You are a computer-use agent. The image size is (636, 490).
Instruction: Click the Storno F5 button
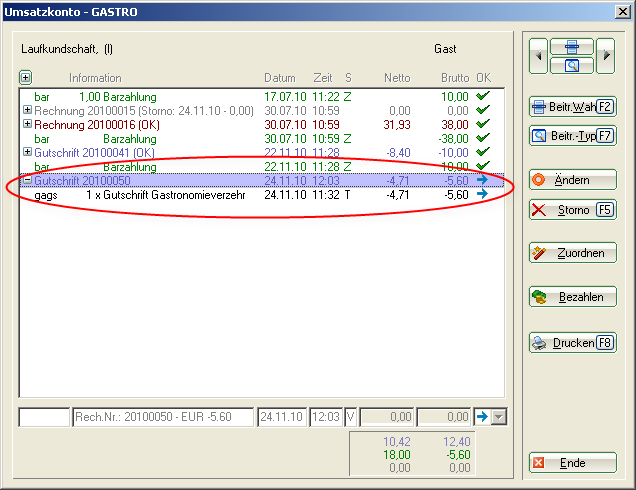[x=573, y=210]
